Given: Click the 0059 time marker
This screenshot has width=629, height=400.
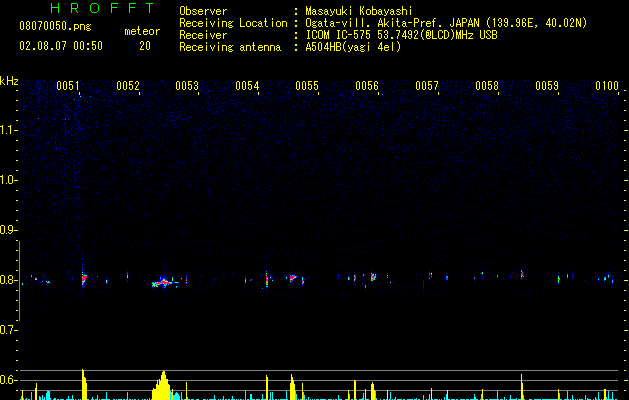Looking at the screenshot, I should (x=547, y=85).
